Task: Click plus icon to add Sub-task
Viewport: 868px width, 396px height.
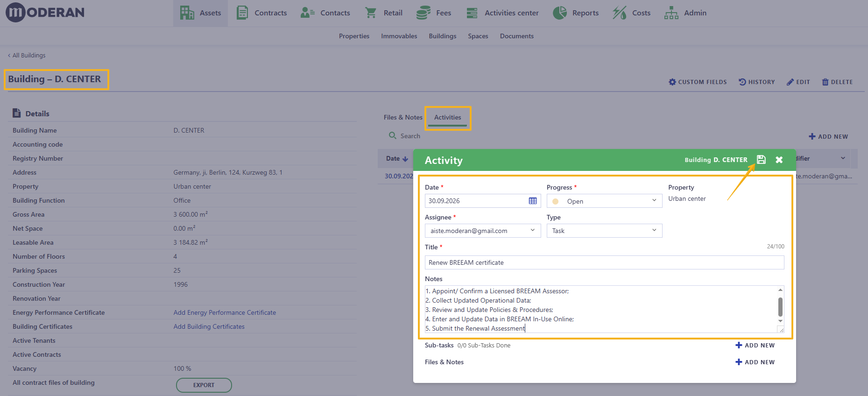Action: point(739,345)
